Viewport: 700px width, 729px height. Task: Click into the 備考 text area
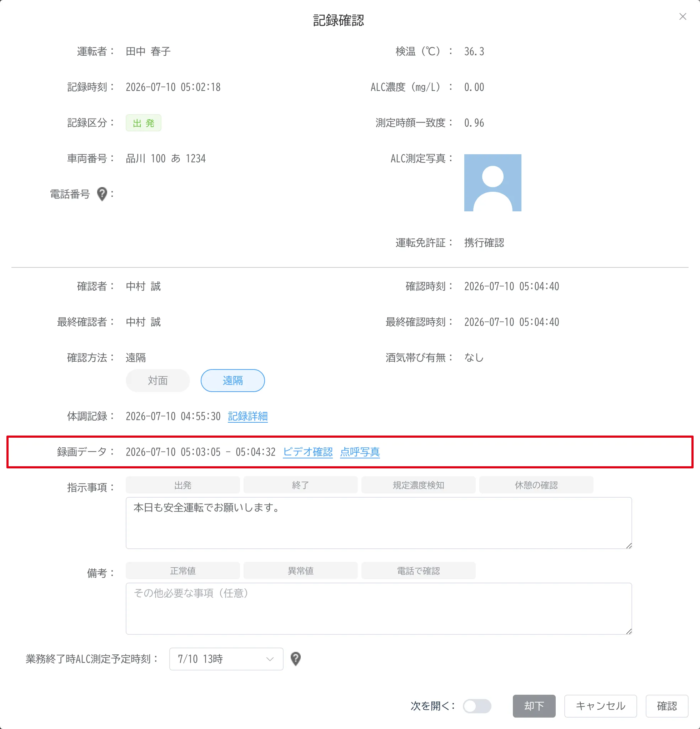[379, 608]
